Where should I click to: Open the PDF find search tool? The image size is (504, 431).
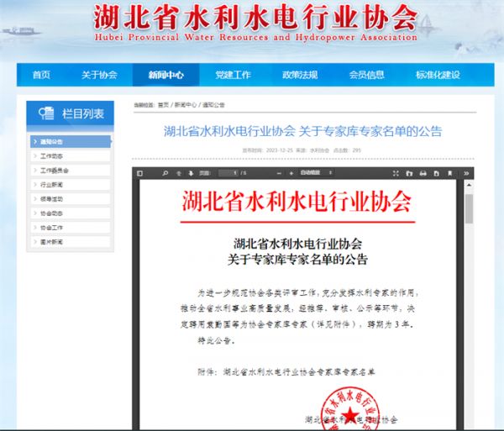coord(166,173)
